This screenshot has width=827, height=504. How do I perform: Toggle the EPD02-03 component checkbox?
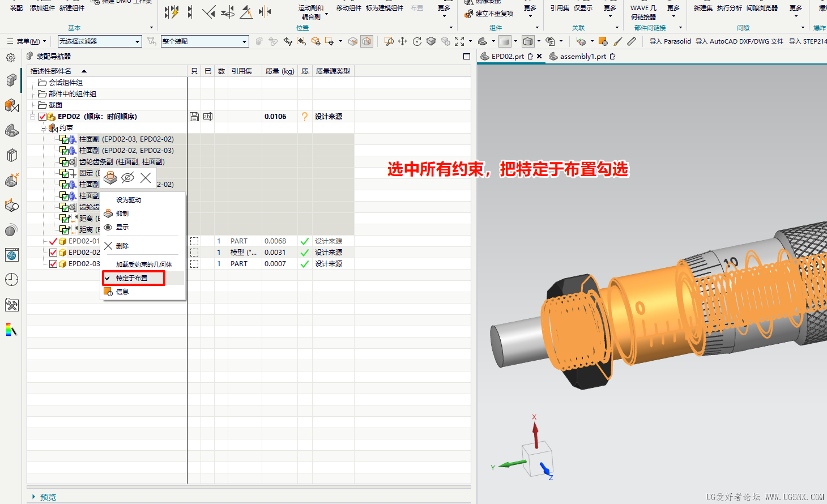pyautogui.click(x=53, y=264)
